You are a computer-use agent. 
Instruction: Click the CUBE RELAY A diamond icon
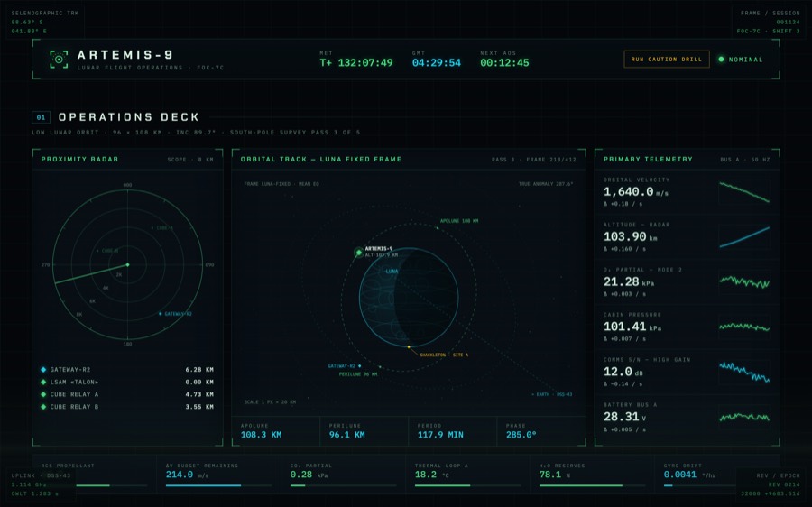click(x=43, y=394)
